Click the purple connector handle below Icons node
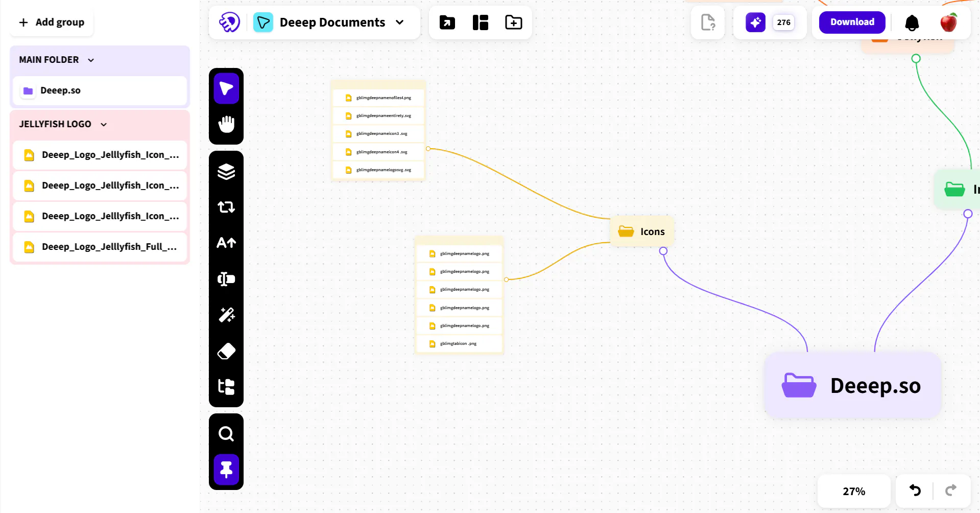 (x=663, y=251)
